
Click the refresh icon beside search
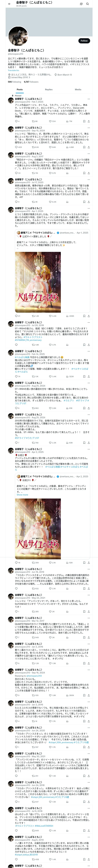click(81, 4)
